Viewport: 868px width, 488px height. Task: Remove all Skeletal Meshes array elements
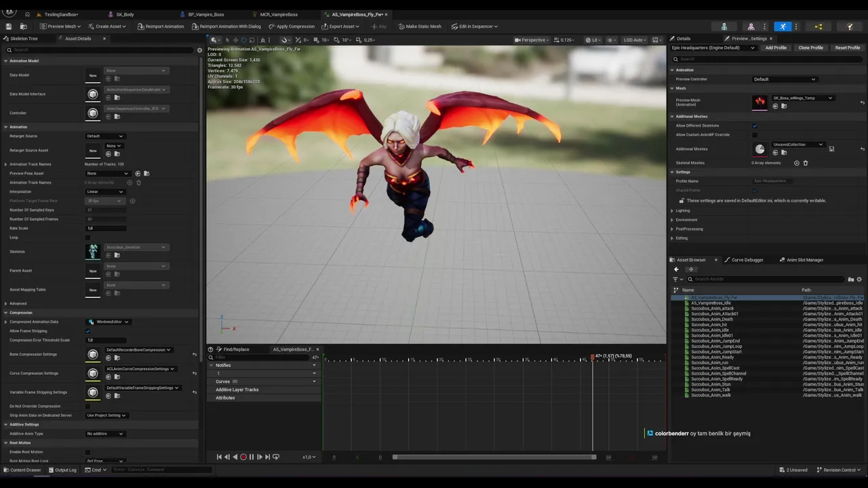806,163
